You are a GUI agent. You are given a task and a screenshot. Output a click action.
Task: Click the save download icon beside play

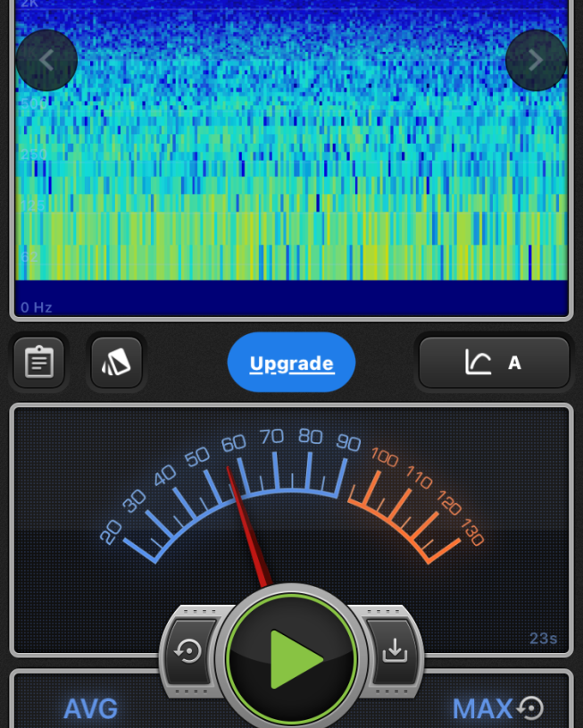(x=394, y=651)
